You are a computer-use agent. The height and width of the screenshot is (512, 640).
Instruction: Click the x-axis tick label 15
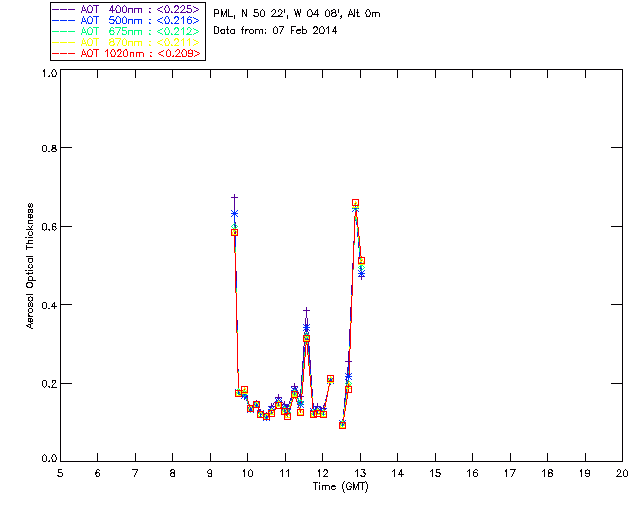click(x=435, y=473)
